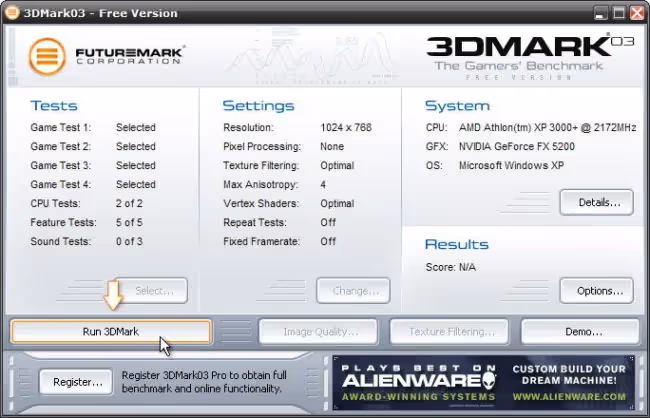Click the Game Test 4: label
The width and height of the screenshot is (650, 418).
(x=61, y=185)
